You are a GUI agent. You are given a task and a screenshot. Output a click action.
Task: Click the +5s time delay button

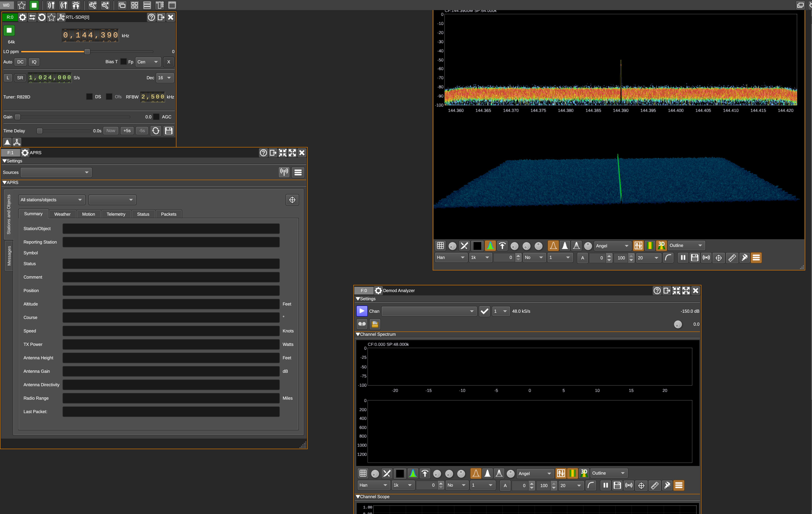click(x=127, y=131)
